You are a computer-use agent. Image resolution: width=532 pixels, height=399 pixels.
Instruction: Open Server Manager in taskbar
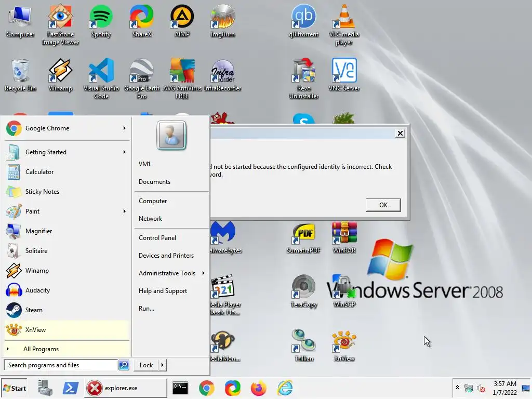tap(45, 388)
